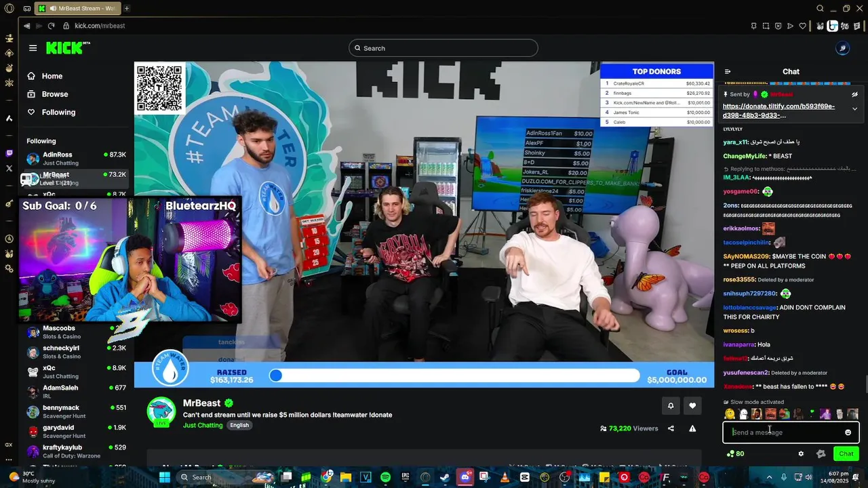This screenshot has width=868, height=488.
Task: Open AdamSaleh IRL channel
Action: point(76,392)
